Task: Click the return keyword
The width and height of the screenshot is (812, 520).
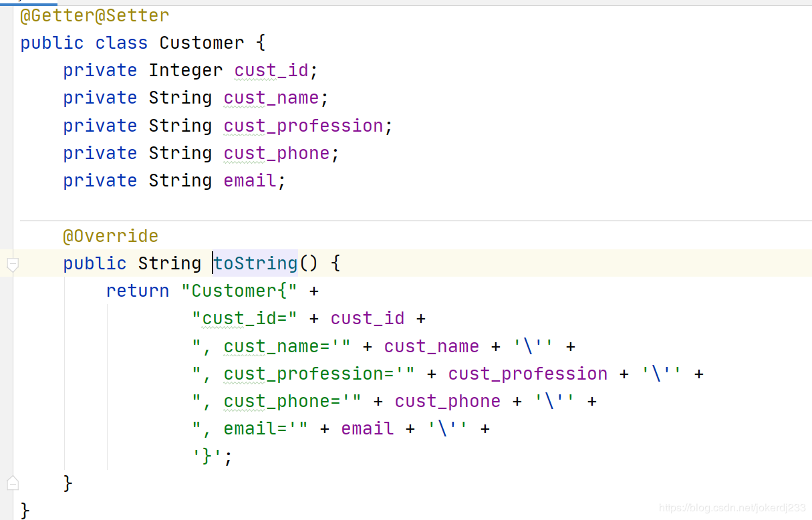Action: pyautogui.click(x=138, y=291)
